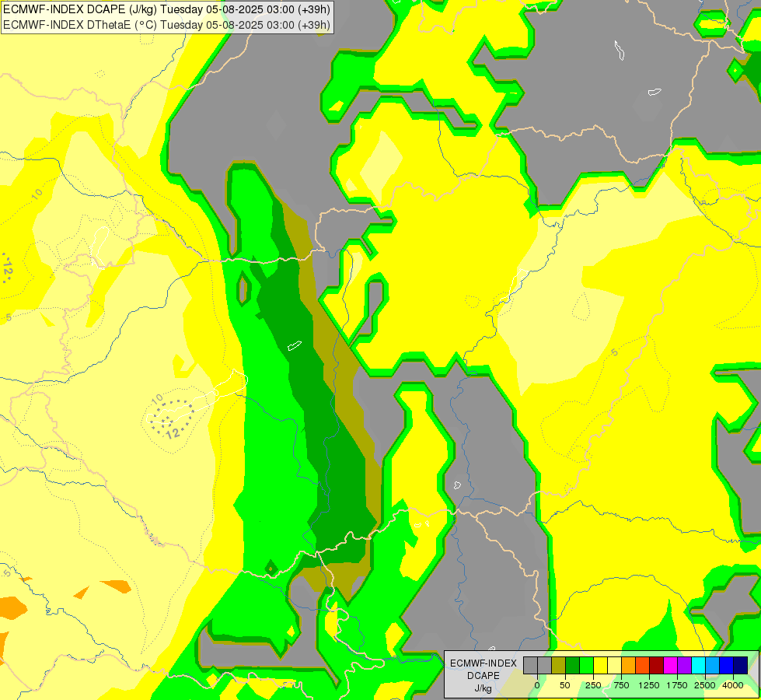Click the legend DCAPE label
The image size is (761, 700).
pyautogui.click(x=483, y=676)
